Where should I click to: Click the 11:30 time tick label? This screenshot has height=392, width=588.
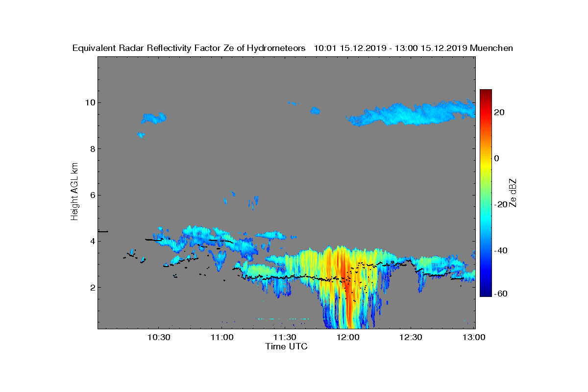[x=284, y=338]
